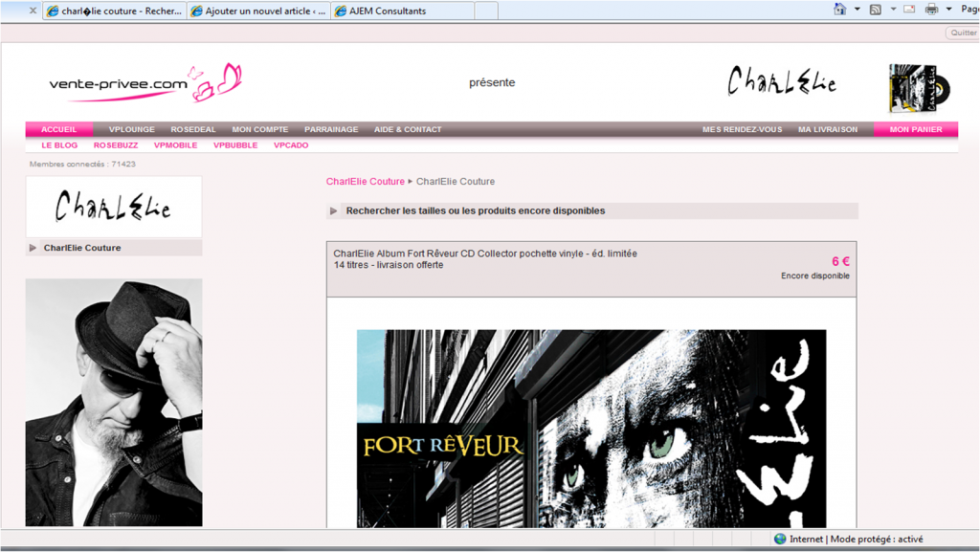Click the black-and-white portrait photo

pos(114,402)
